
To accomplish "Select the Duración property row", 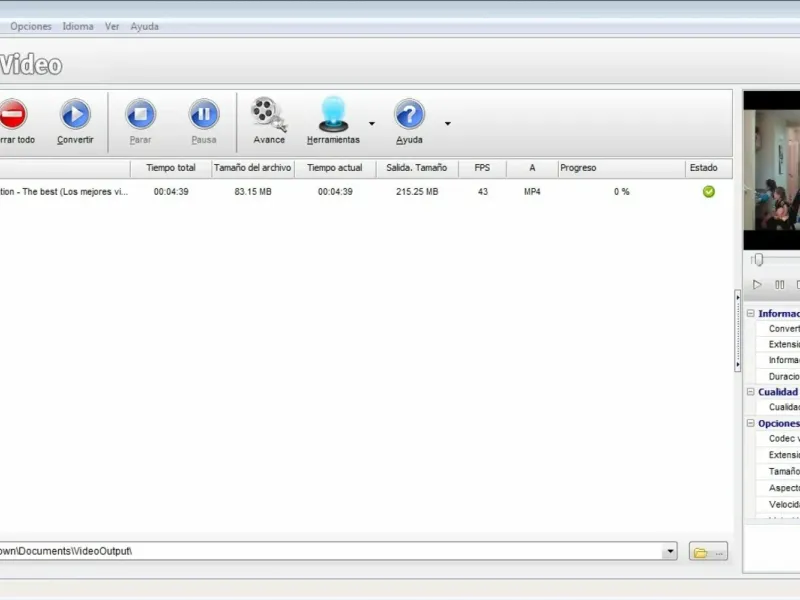I will (778, 377).
